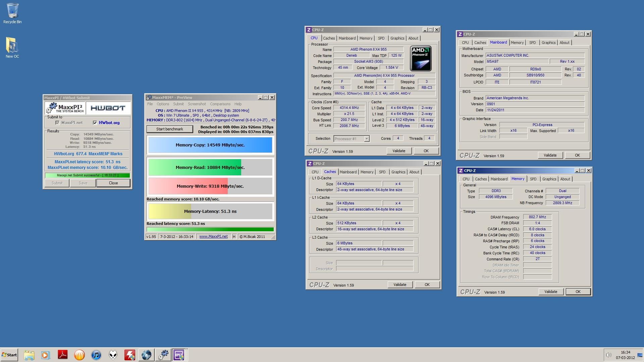This screenshot has height=362, width=644.
Task: Open the Recycle Bin desktop icon
Action: pyautogui.click(x=12, y=13)
